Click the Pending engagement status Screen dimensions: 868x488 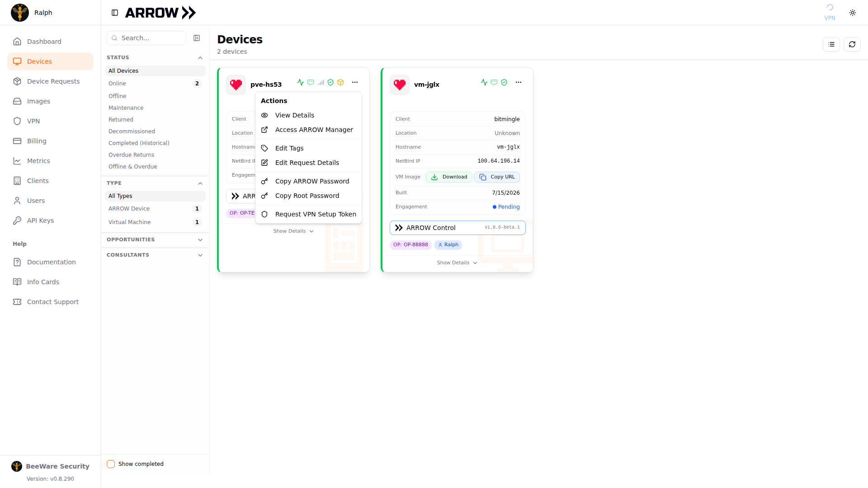[x=506, y=207]
